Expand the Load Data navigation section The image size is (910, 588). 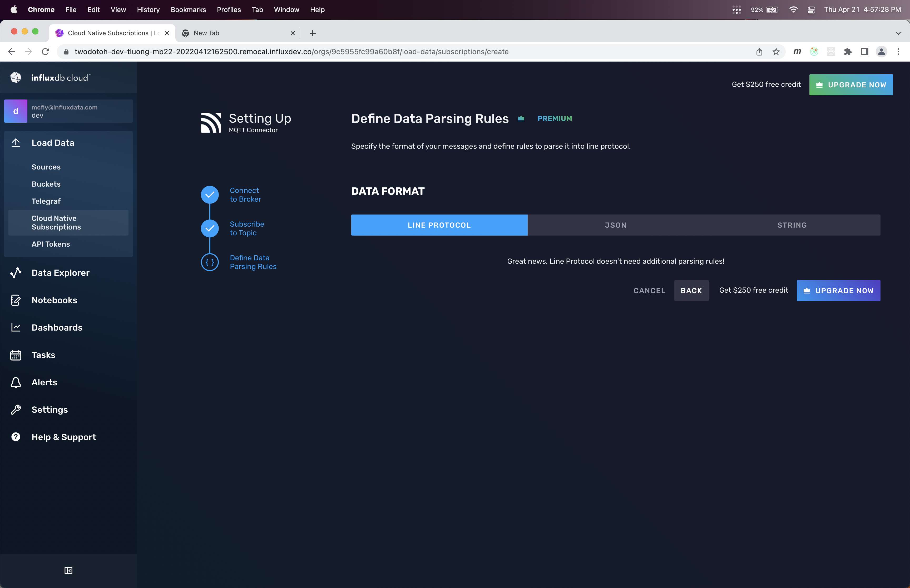click(53, 143)
